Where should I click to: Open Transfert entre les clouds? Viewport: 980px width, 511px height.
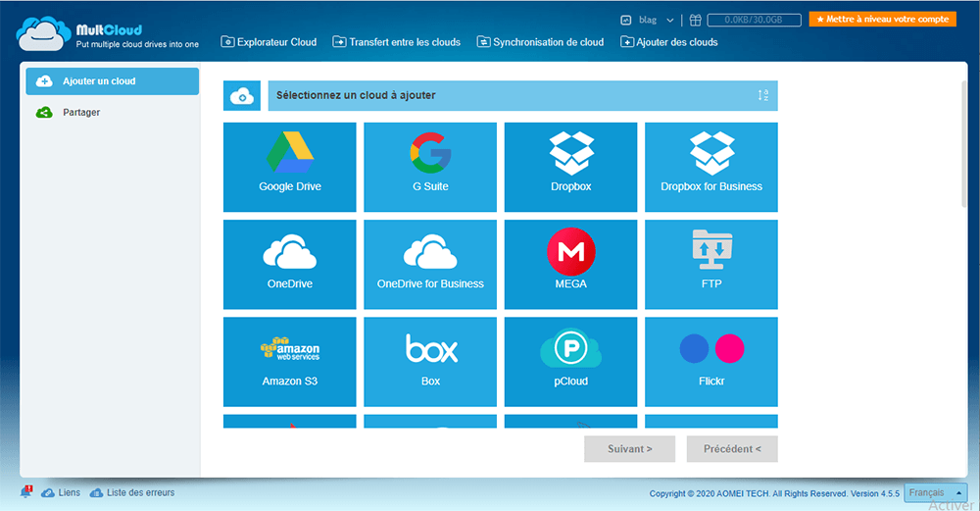(x=396, y=42)
